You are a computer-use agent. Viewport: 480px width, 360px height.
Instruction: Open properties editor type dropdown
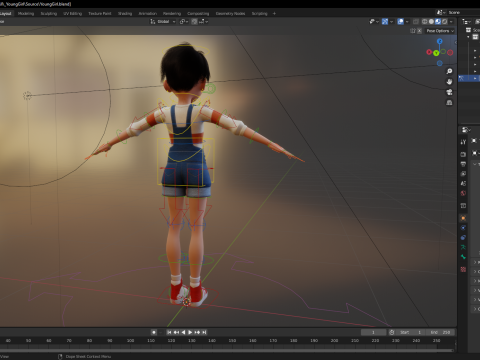click(x=466, y=130)
